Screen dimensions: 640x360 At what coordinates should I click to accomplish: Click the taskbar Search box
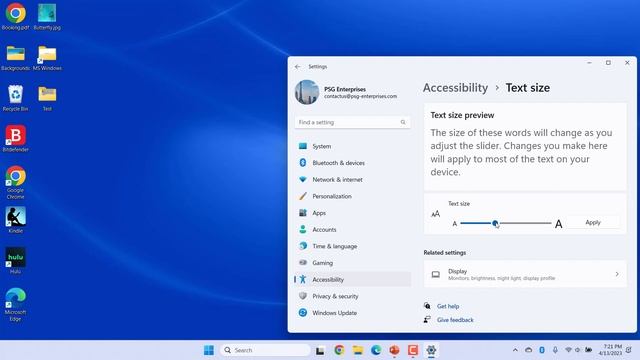(x=265, y=350)
